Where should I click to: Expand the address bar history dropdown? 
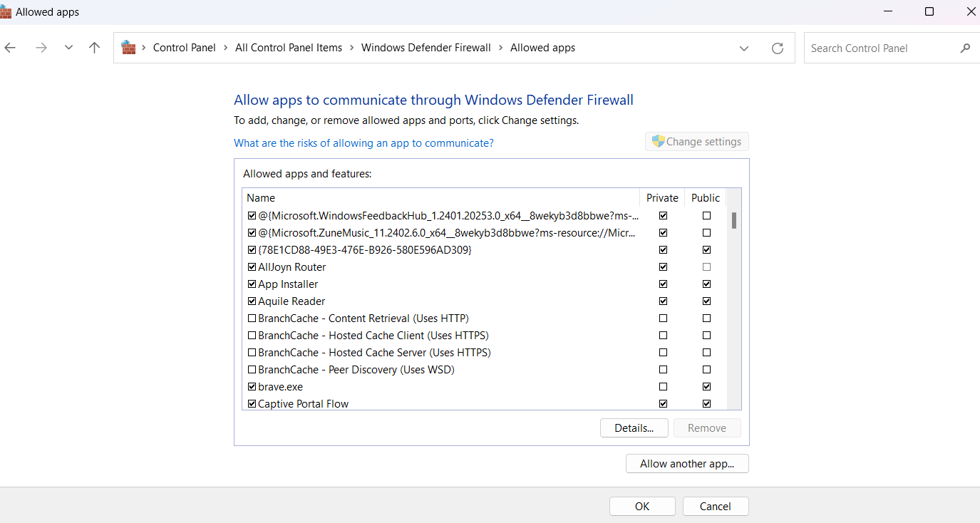click(744, 48)
